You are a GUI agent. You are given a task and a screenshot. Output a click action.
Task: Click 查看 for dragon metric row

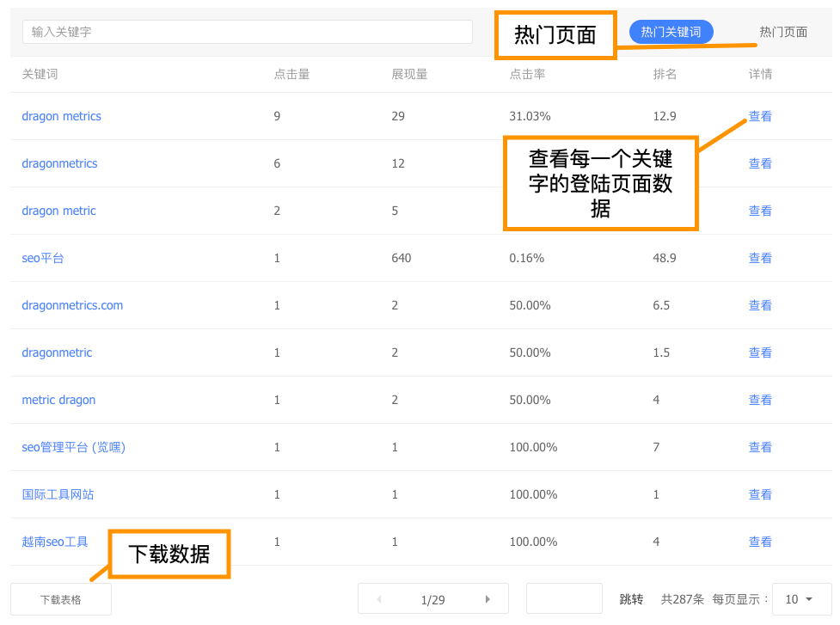pyautogui.click(x=760, y=211)
